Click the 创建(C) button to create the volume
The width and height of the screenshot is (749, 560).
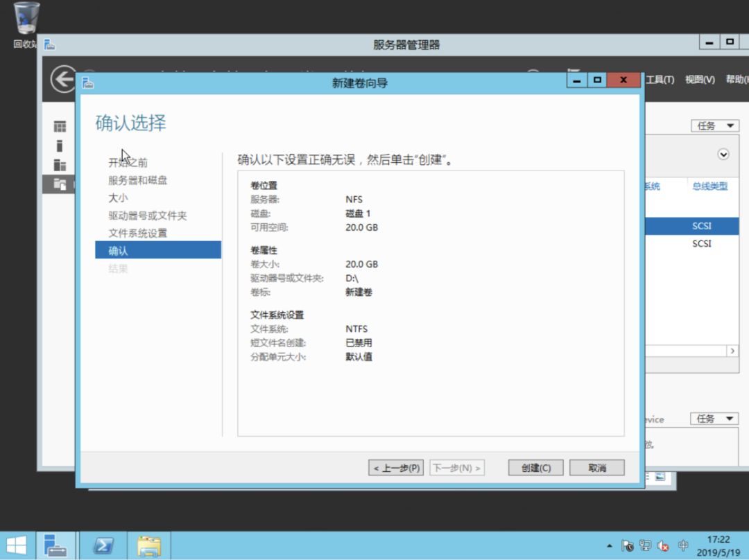(535, 467)
